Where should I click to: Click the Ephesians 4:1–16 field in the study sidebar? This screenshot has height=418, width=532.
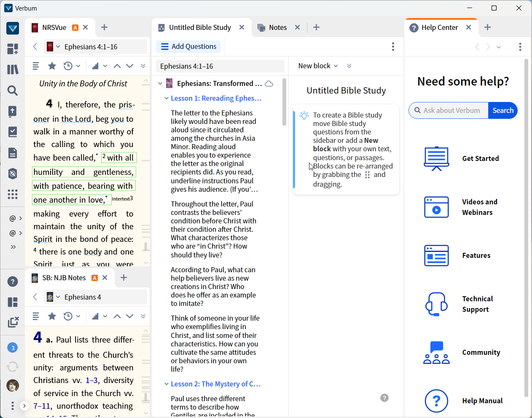tap(220, 66)
